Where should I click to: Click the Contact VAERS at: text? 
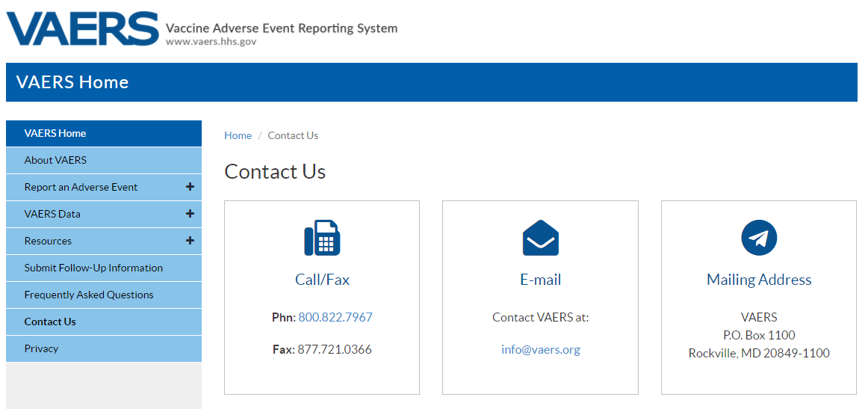click(540, 318)
